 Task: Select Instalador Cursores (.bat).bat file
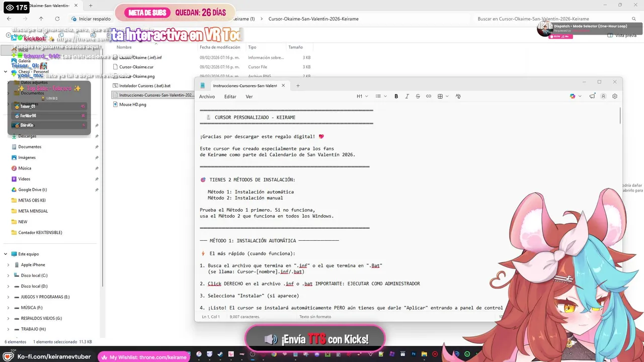pos(144,85)
